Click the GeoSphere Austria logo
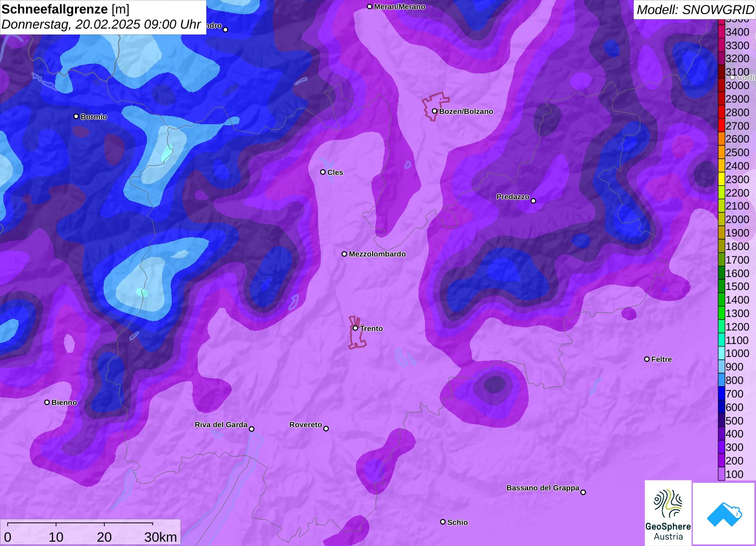 click(x=668, y=513)
